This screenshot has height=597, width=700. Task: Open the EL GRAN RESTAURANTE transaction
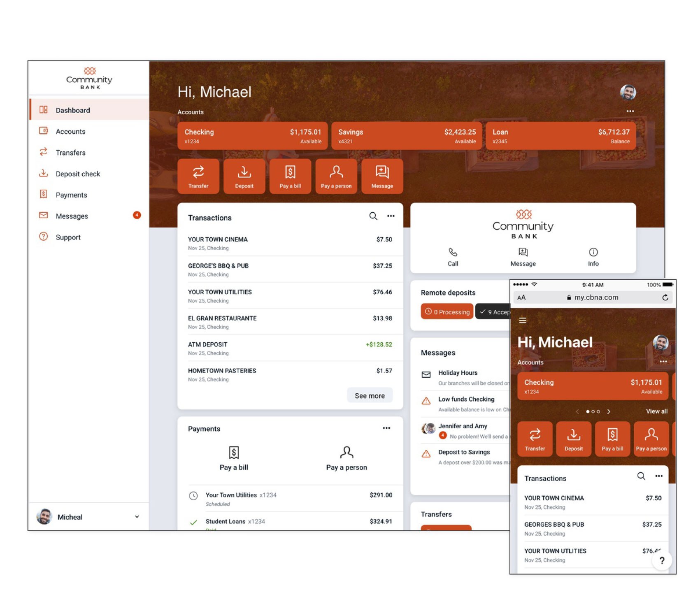[x=290, y=322]
